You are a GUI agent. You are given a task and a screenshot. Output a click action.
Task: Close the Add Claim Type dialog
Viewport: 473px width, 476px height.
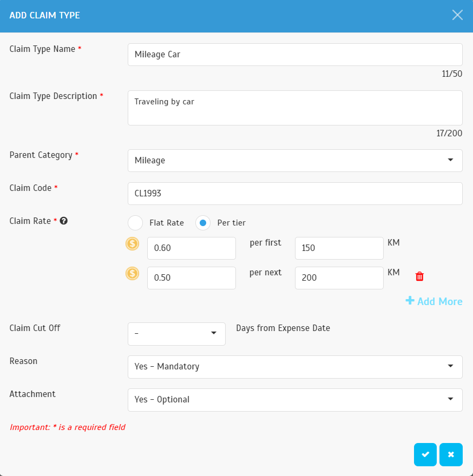[457, 15]
